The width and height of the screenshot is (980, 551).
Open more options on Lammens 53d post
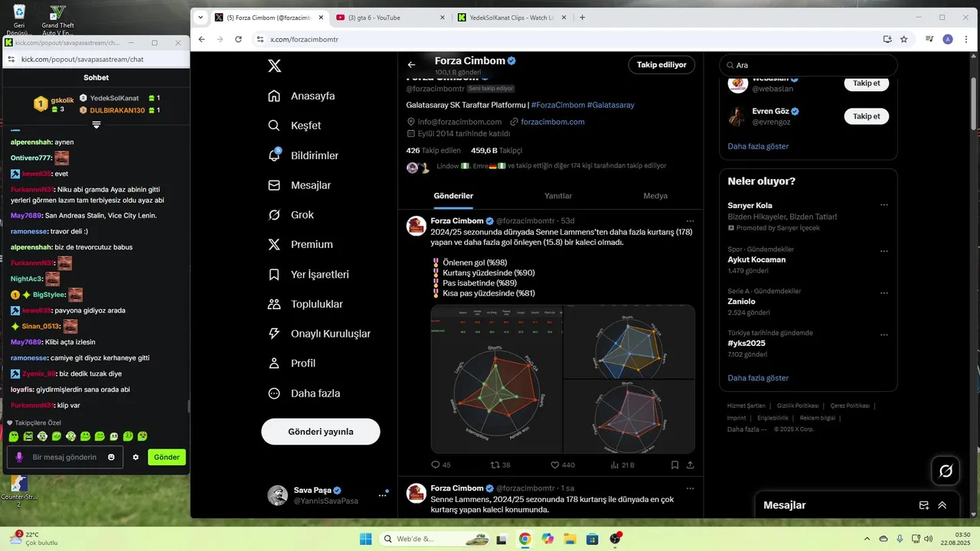coord(690,221)
